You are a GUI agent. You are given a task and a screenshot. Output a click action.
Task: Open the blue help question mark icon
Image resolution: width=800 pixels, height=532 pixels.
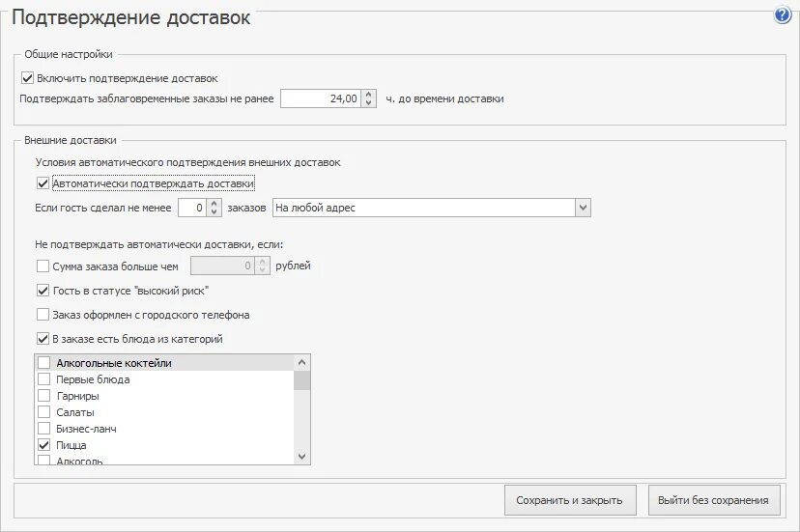(783, 14)
